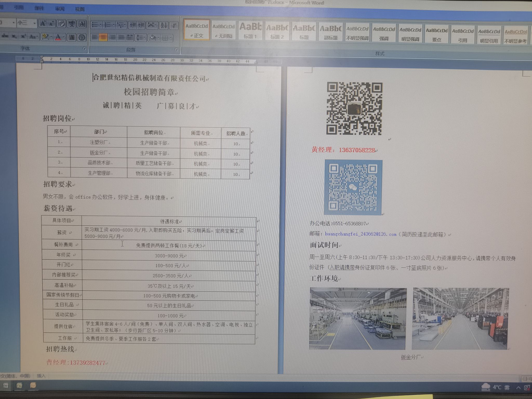Viewport: 532px width, 399px height.
Task: Apply the 明显引用 style
Action: click(489, 36)
